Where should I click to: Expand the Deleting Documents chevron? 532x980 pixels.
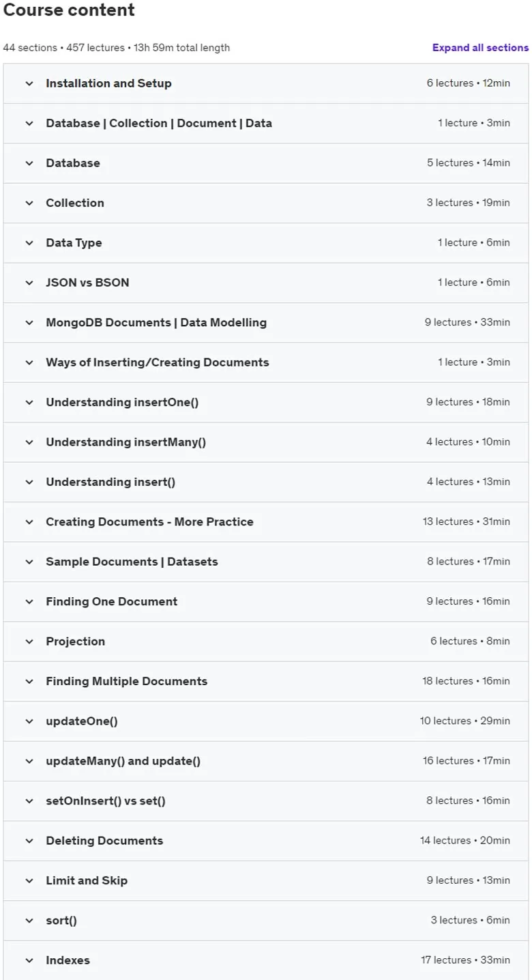pyautogui.click(x=29, y=841)
